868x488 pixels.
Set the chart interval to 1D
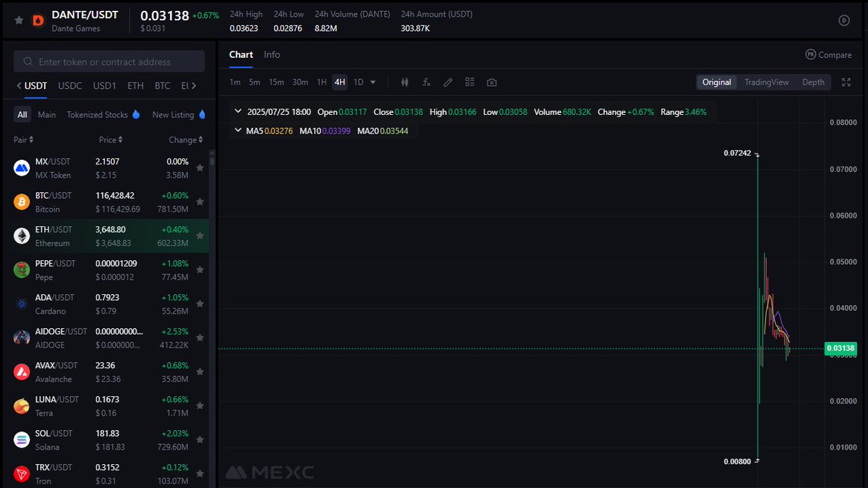pyautogui.click(x=358, y=82)
